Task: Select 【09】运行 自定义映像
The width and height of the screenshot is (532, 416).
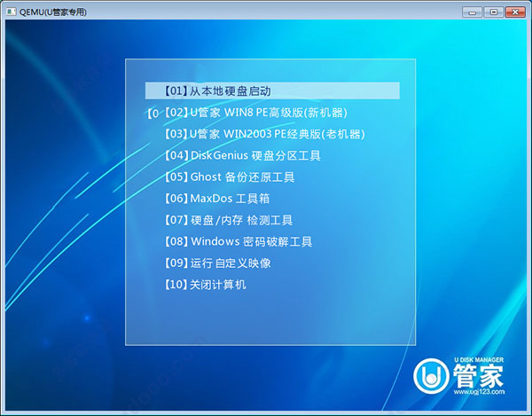Action: coord(218,263)
